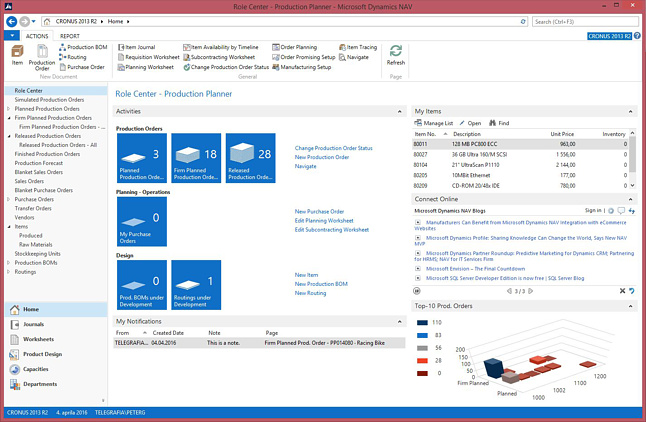646x422 pixels.
Task: Switch to the ACTIONS ribbon tab
Action: [x=37, y=36]
